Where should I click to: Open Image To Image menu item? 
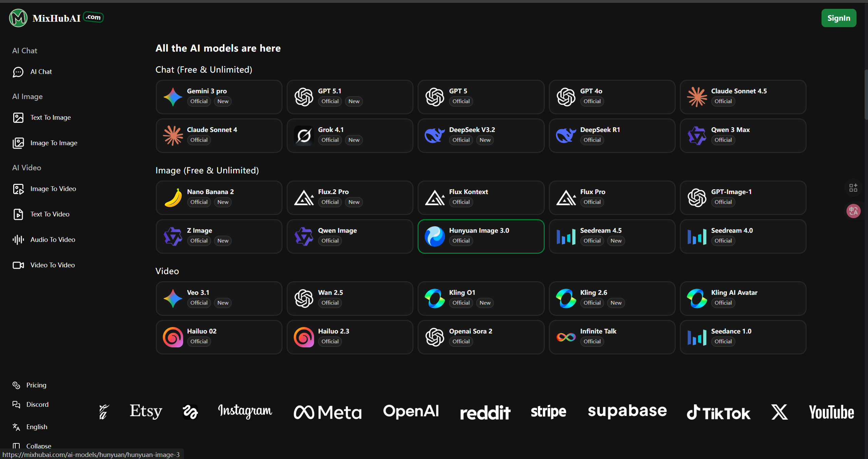pos(54,143)
